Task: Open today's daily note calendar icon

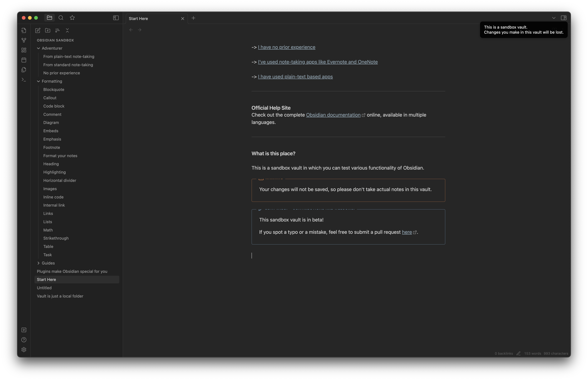Action: point(24,60)
